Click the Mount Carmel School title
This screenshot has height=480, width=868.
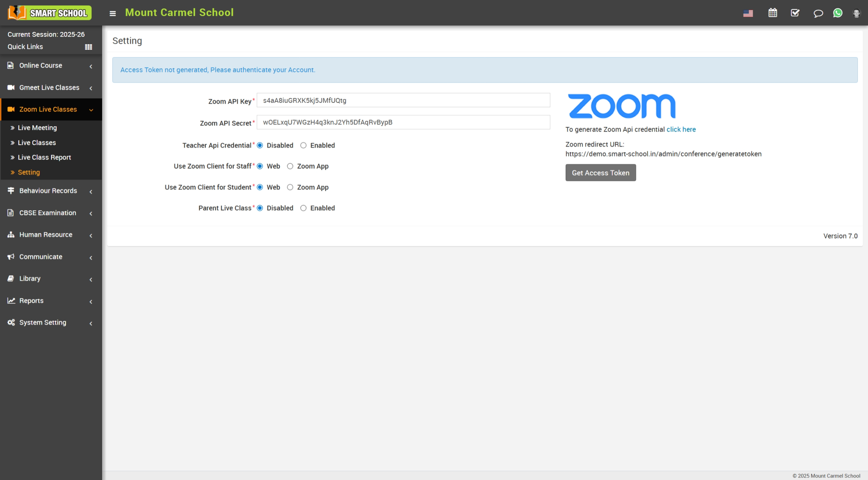point(179,12)
